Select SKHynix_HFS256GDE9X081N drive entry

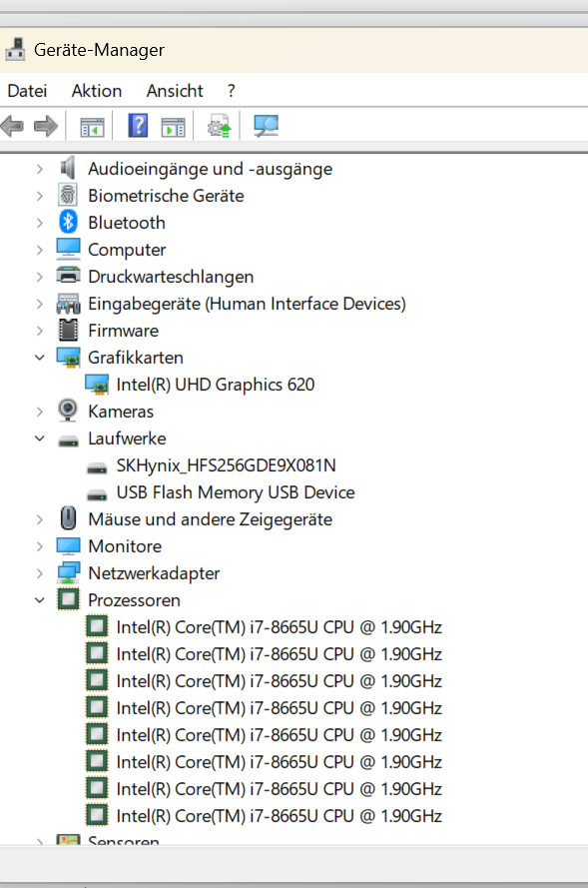pyautogui.click(x=227, y=465)
